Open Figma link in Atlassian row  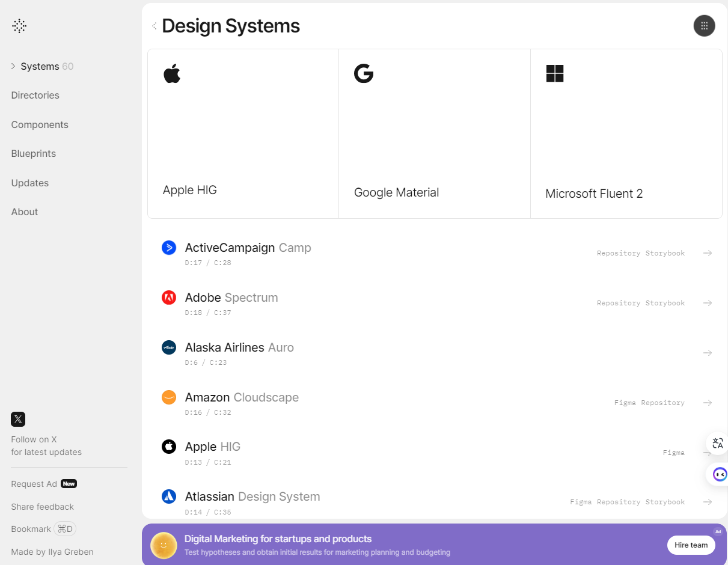click(x=581, y=502)
